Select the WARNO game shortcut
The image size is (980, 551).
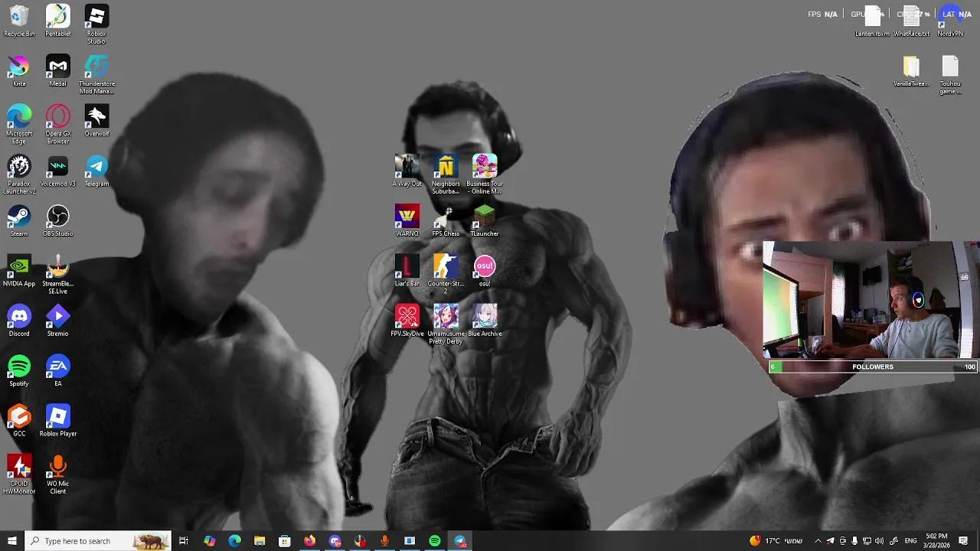coord(407,220)
